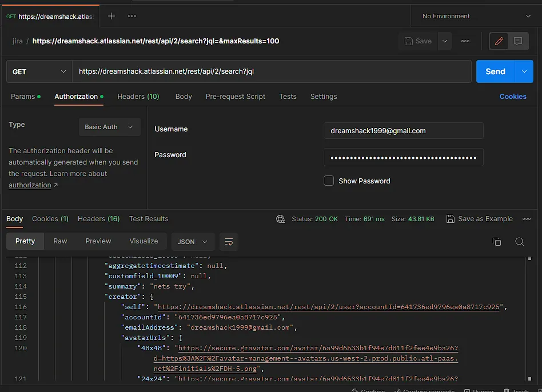Search within the response body
Viewport: 542px width, 392px height.
(519, 242)
